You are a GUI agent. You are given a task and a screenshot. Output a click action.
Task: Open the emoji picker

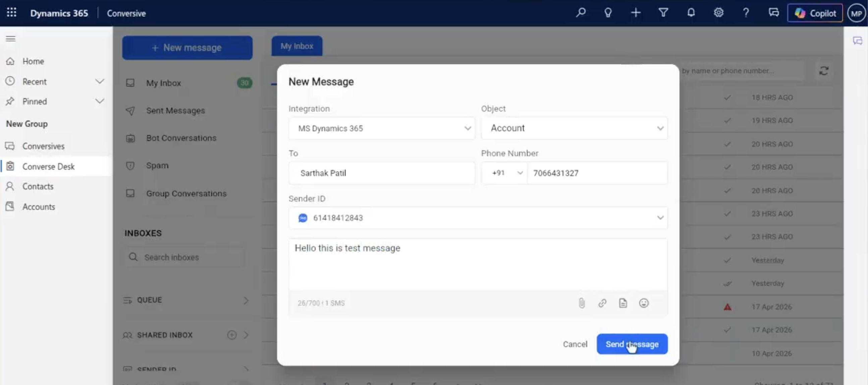tap(644, 303)
